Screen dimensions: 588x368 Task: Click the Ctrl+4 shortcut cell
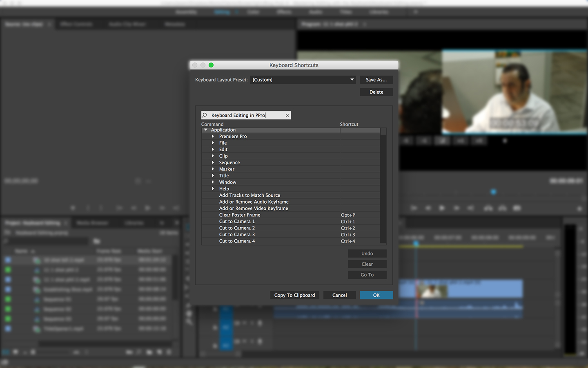348,241
